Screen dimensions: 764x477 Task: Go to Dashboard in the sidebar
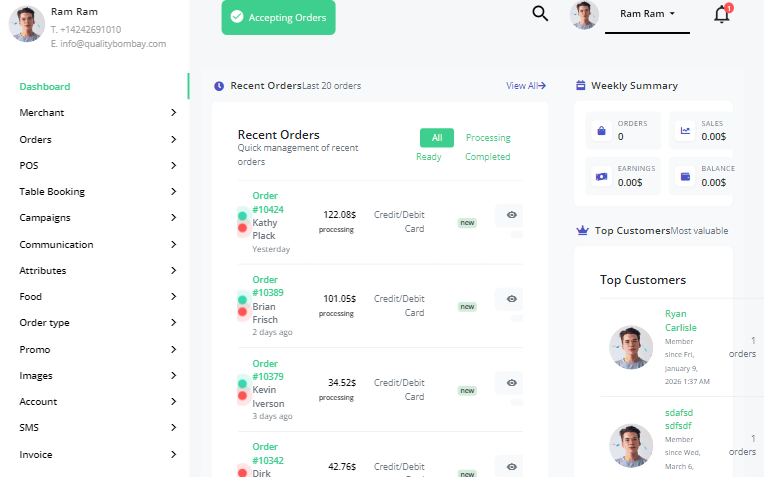[45, 86]
